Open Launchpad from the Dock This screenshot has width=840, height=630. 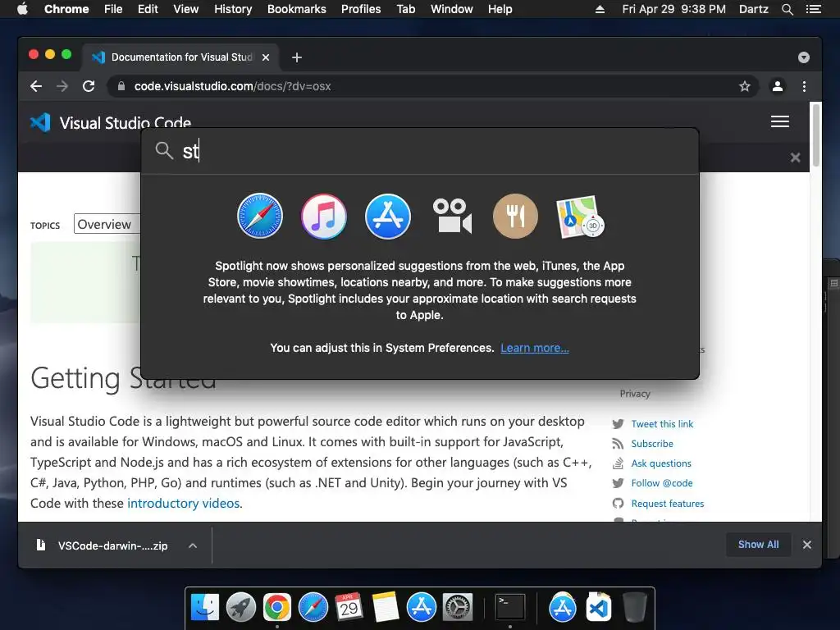(240, 607)
